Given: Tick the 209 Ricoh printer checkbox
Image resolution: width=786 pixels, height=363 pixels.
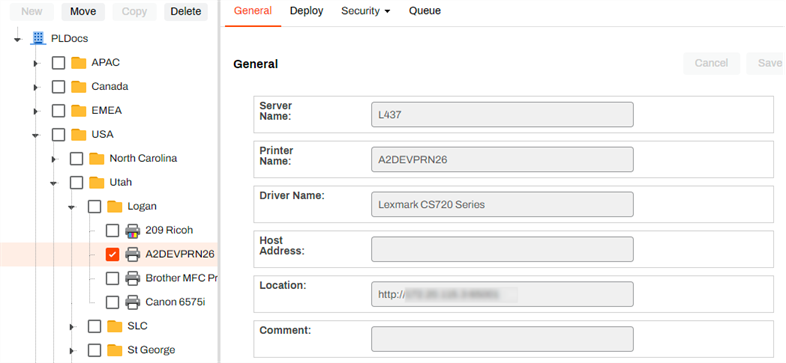Looking at the screenshot, I should click(x=112, y=230).
